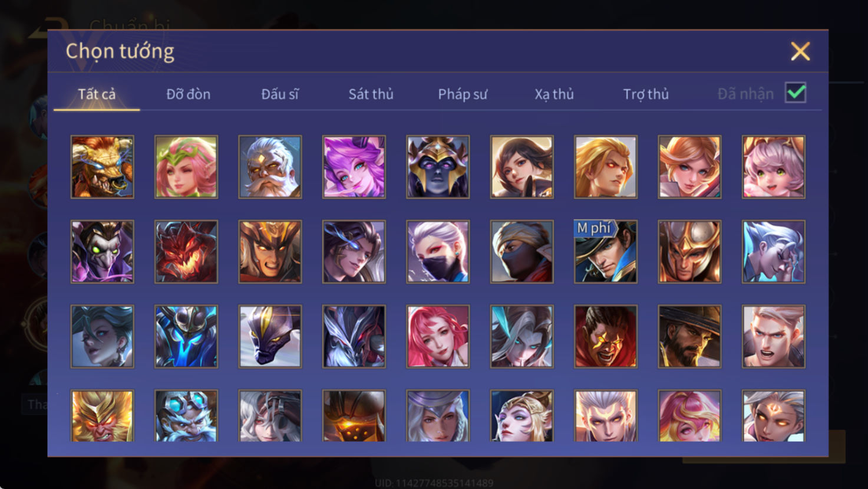Pick the red demon face hero
Image resolution: width=868 pixels, height=489 pixels.
point(186,252)
